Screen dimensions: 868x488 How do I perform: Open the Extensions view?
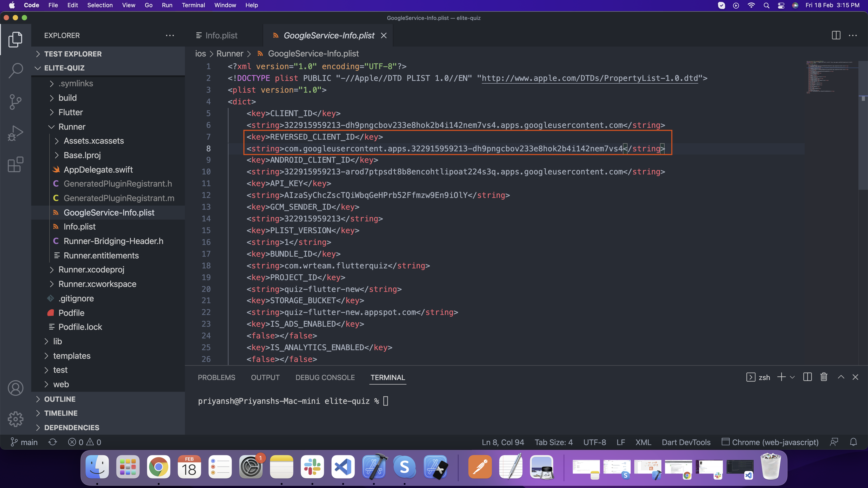(x=16, y=164)
